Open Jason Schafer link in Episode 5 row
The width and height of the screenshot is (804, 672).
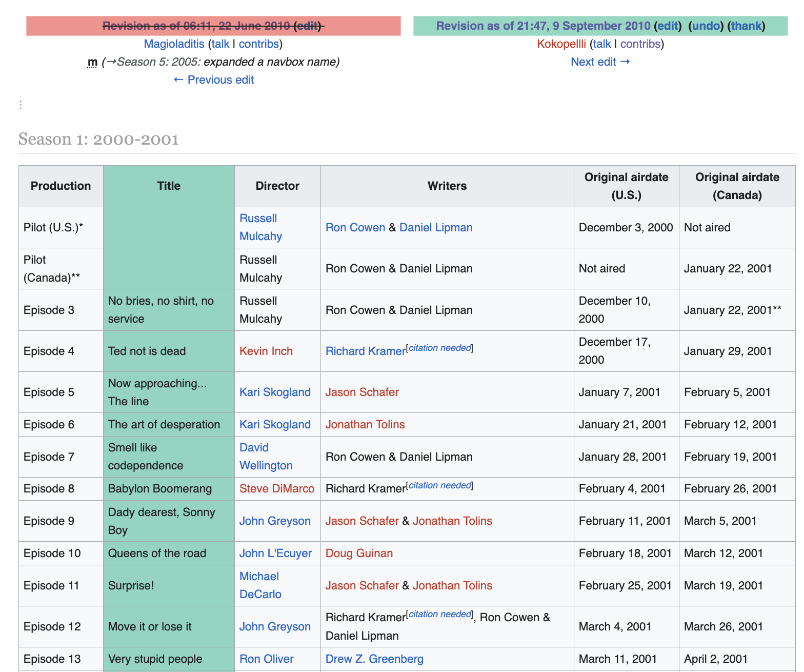click(x=362, y=392)
